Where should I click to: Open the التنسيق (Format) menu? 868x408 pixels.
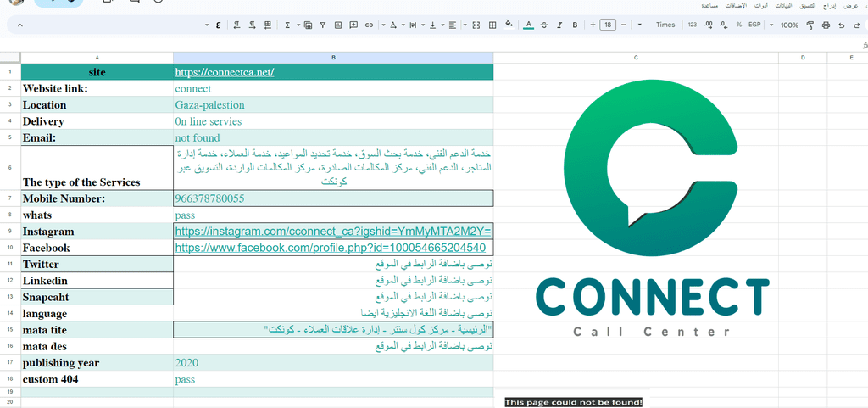click(810, 6)
